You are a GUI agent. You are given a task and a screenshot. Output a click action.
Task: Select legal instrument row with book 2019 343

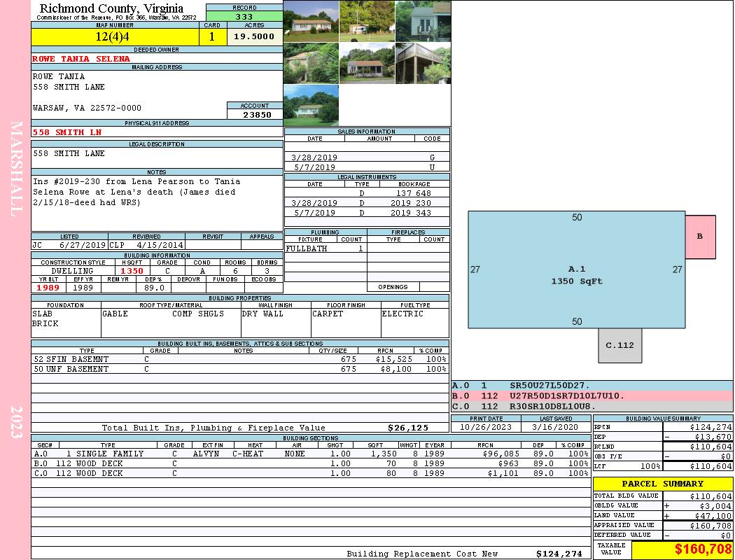pos(367,213)
